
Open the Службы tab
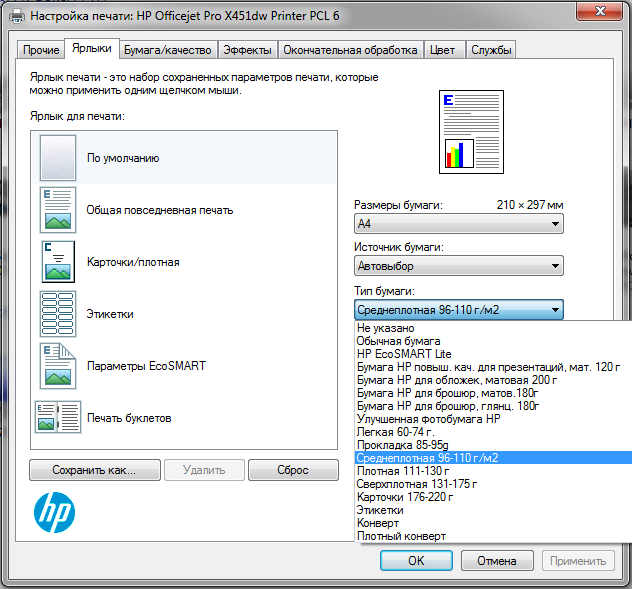click(491, 50)
